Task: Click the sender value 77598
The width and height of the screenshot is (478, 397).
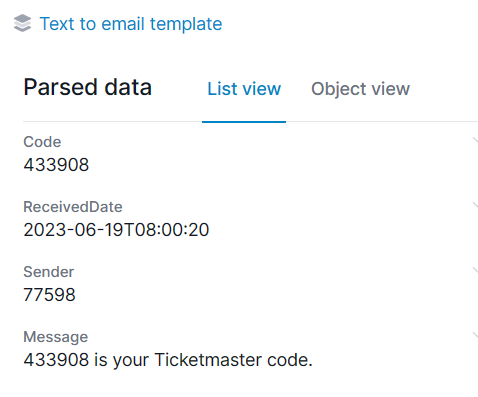Action: (50, 295)
